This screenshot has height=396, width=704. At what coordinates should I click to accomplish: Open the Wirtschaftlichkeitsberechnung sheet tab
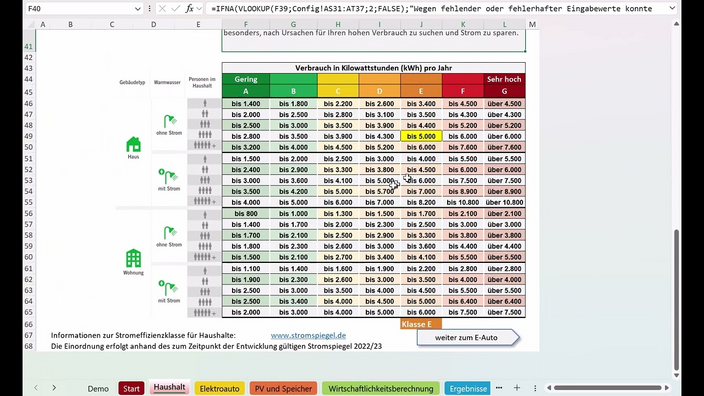coord(381,389)
